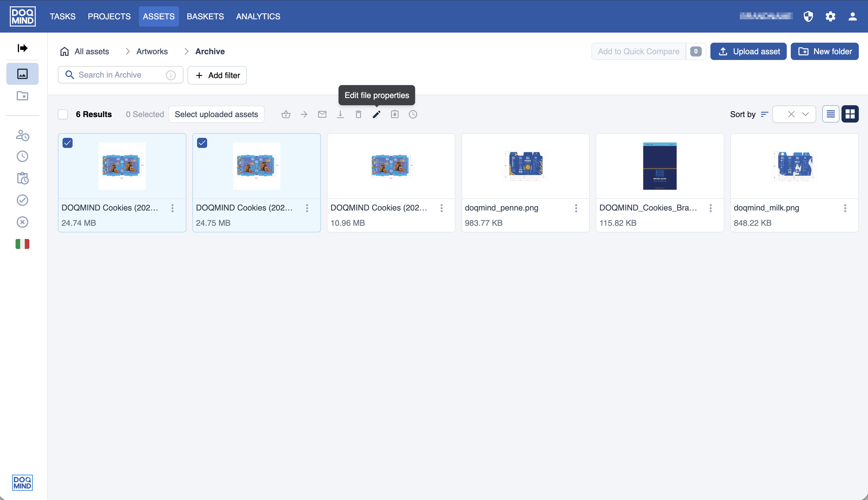Delete selected assets with trash icon

(x=358, y=114)
